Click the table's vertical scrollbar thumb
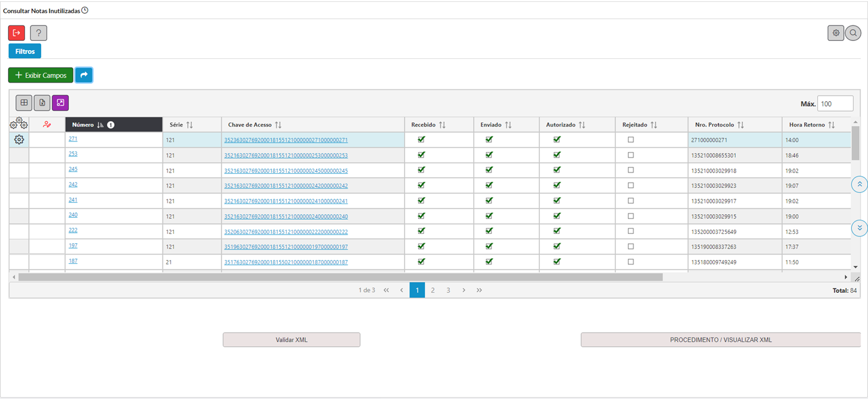This screenshot has width=868, height=399. pyautogui.click(x=856, y=143)
